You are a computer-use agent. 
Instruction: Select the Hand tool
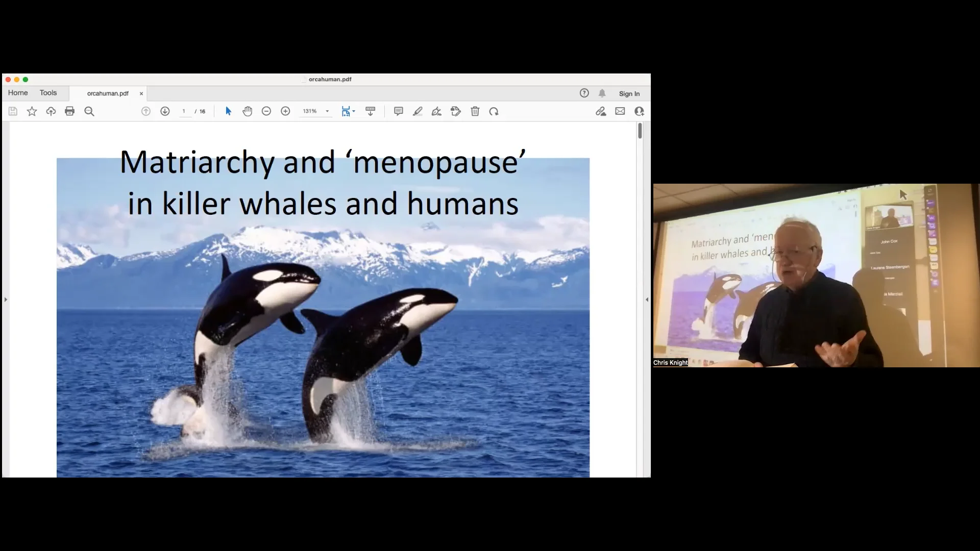point(247,111)
